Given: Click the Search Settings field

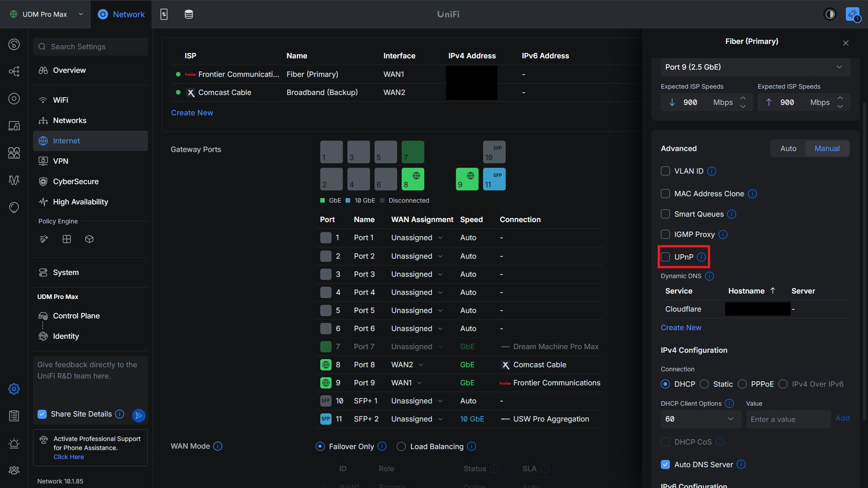Looking at the screenshot, I should pos(90,47).
